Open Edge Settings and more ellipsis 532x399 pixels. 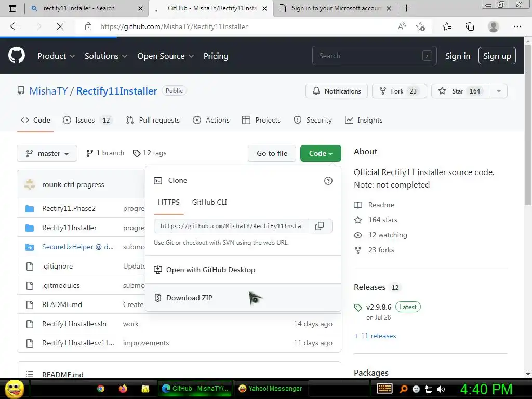[517, 26]
